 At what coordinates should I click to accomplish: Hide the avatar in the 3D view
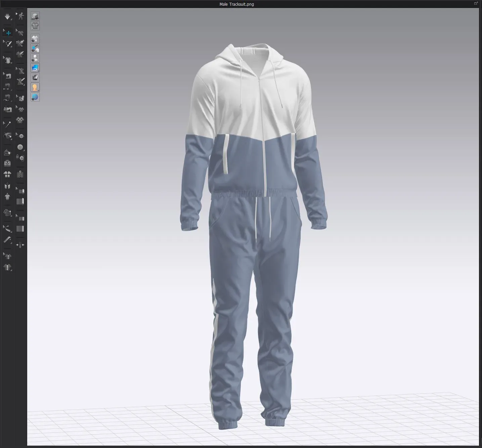pos(35,58)
